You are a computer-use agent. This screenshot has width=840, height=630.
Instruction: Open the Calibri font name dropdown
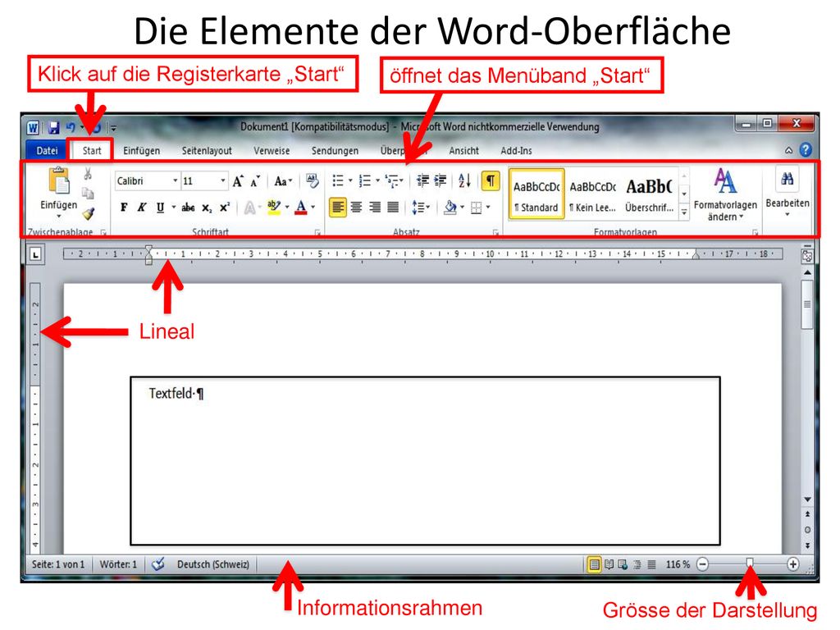click(175, 181)
